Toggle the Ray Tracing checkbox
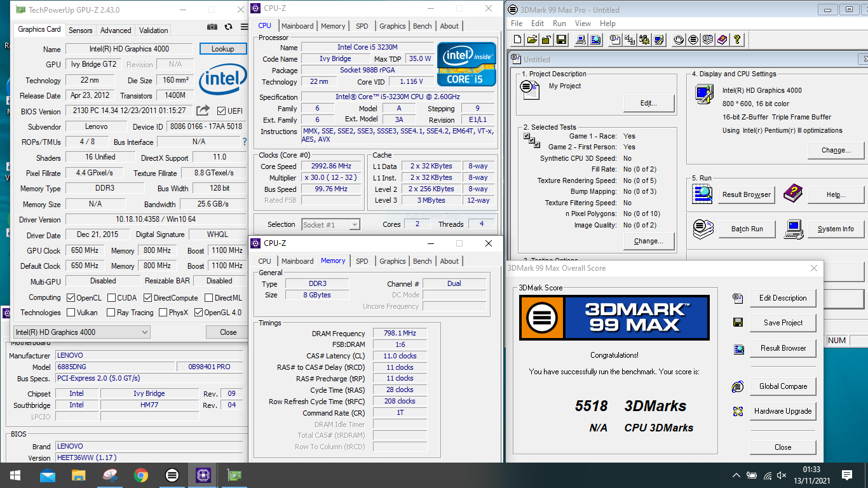This screenshot has height=488, width=868. point(111,312)
